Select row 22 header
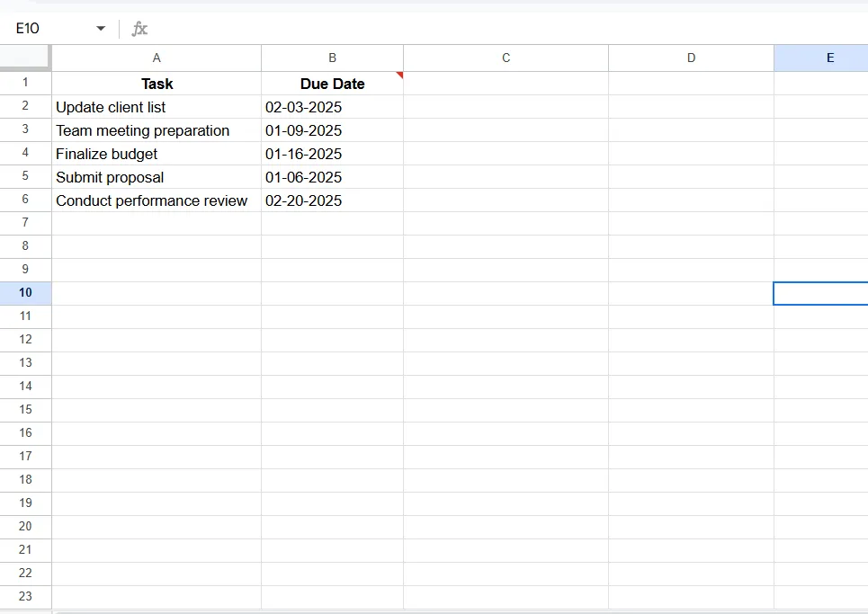This screenshot has width=868, height=614. pos(25,573)
